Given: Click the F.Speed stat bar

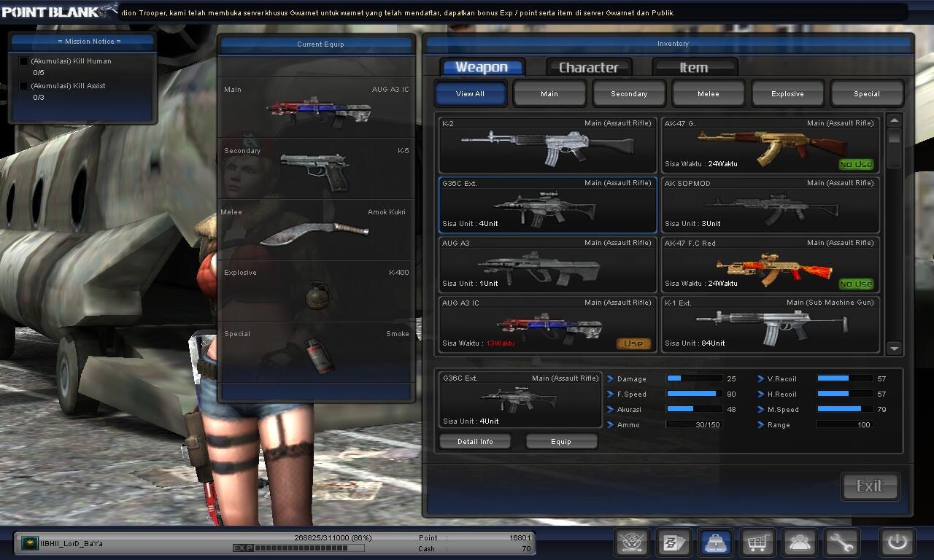Looking at the screenshot, I should click(694, 394).
